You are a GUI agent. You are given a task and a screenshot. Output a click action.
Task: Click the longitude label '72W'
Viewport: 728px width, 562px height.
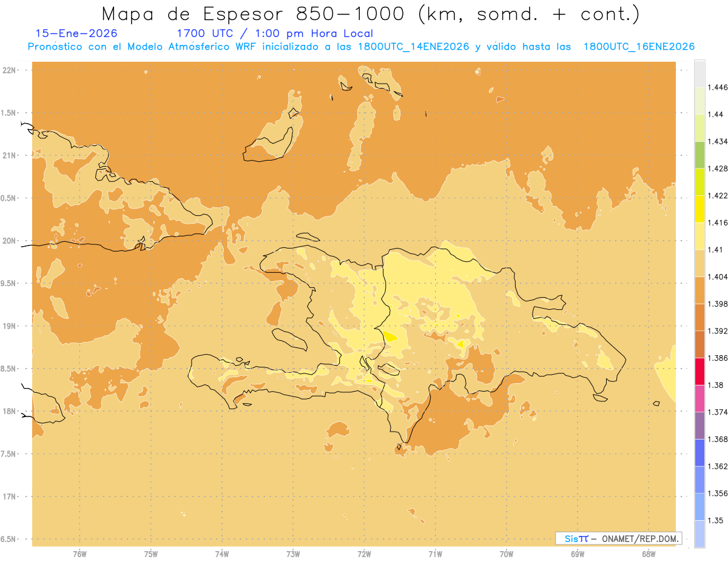point(364,554)
